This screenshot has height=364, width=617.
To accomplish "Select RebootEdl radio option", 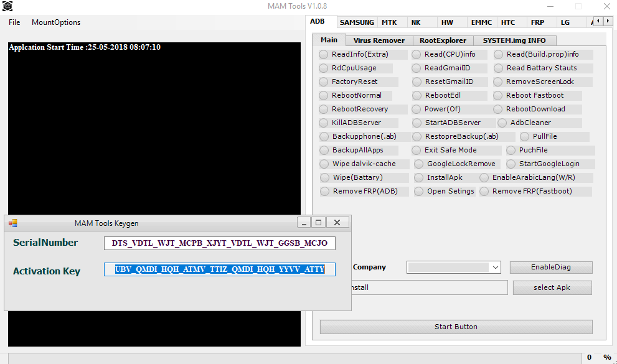I will click(417, 96).
